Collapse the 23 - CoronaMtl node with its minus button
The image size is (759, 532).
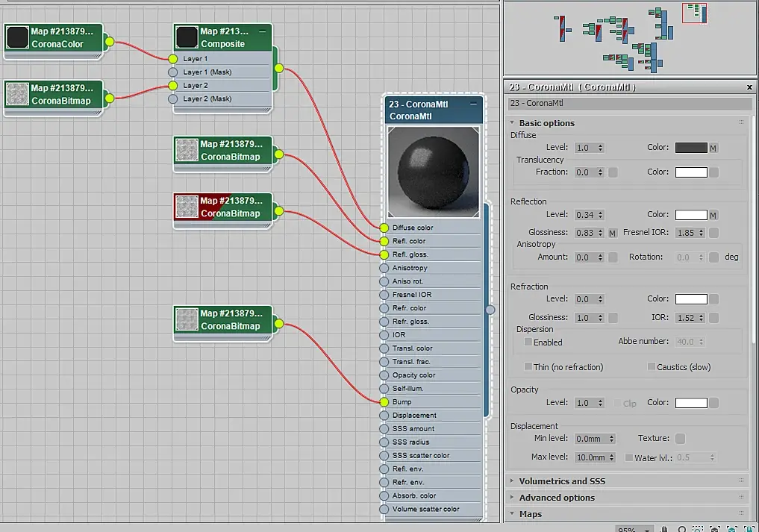pos(473,104)
